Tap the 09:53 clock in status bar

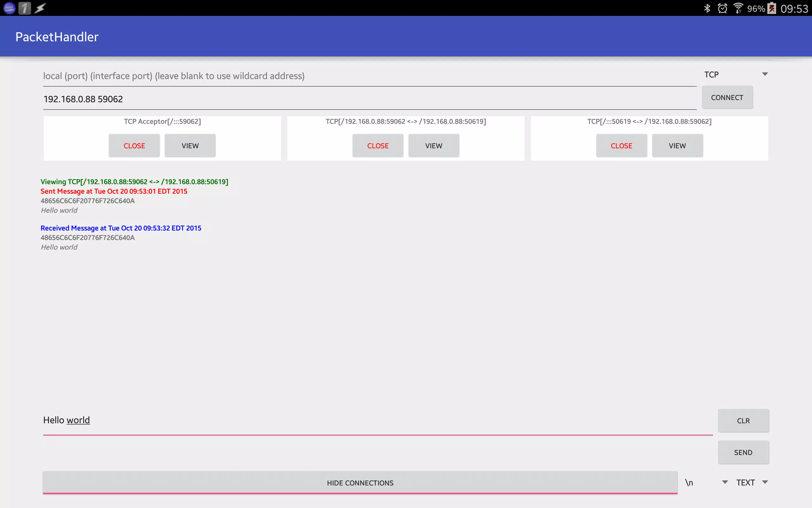click(x=794, y=9)
